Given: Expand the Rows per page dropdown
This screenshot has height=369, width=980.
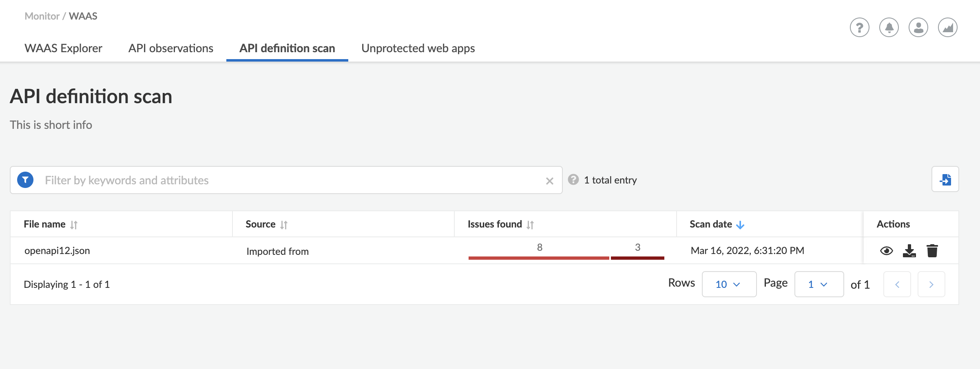Looking at the screenshot, I should [729, 284].
